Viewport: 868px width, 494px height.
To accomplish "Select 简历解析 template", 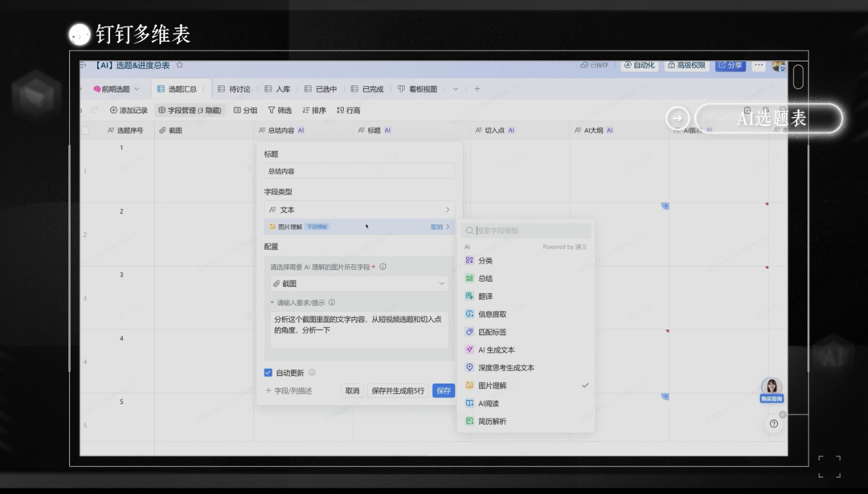I will coord(526,421).
